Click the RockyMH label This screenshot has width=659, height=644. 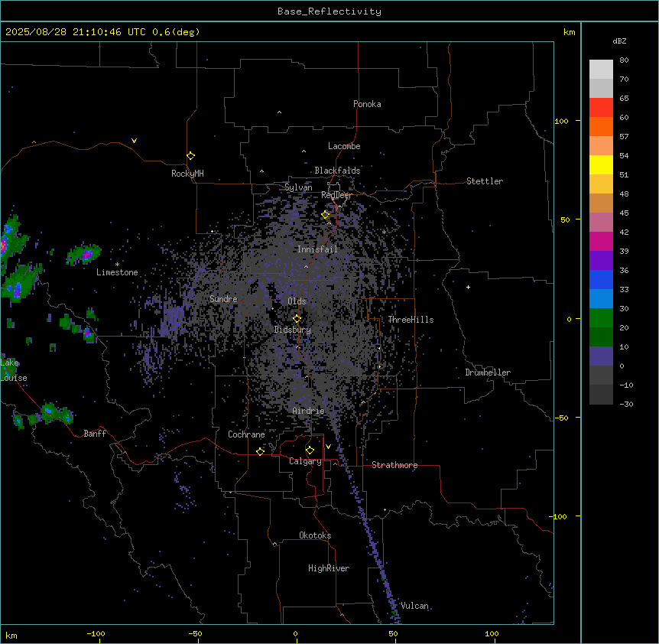tap(187, 174)
